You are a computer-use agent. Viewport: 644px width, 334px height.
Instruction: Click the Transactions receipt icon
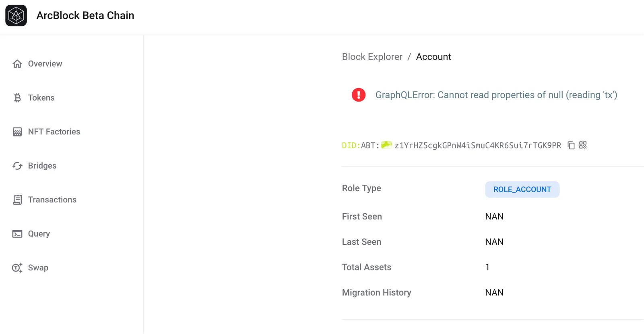coord(17,200)
